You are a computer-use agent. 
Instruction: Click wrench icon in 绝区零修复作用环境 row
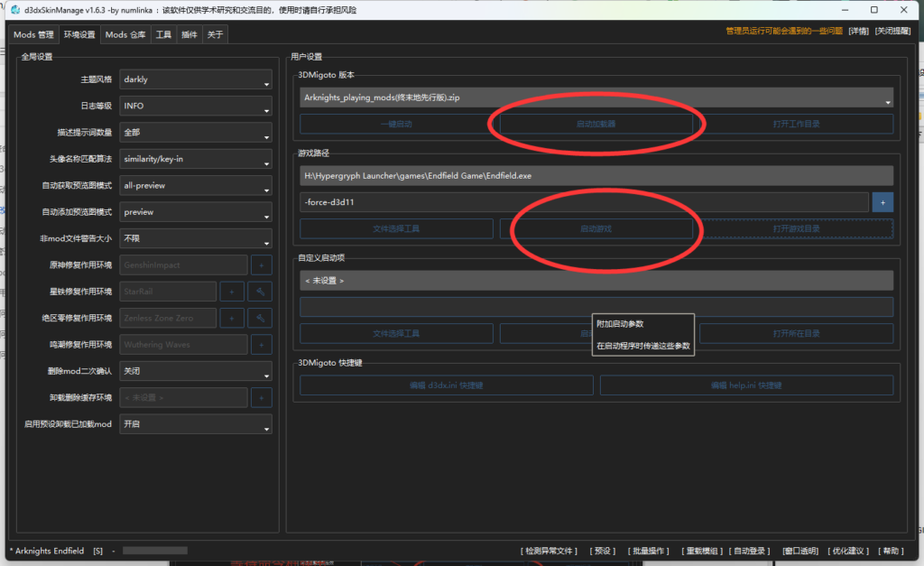(x=261, y=318)
